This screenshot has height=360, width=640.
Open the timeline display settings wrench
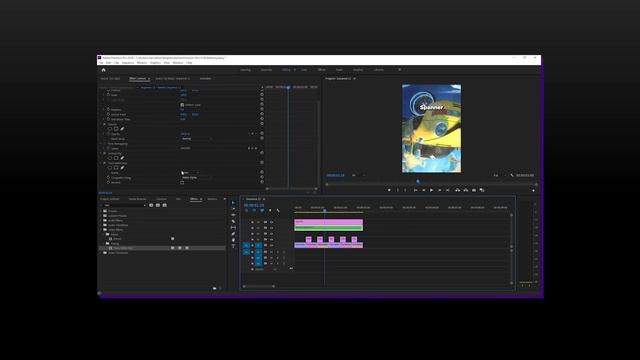click(x=278, y=211)
